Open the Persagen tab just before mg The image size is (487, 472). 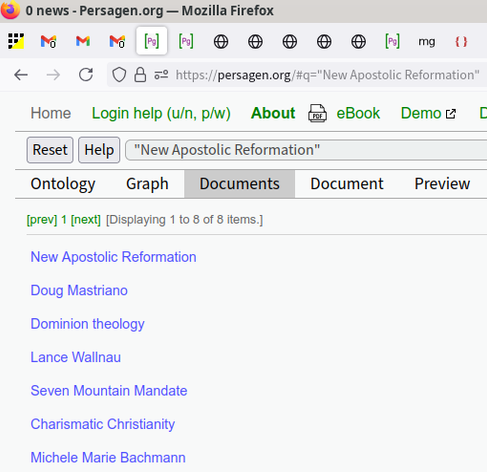point(393,41)
